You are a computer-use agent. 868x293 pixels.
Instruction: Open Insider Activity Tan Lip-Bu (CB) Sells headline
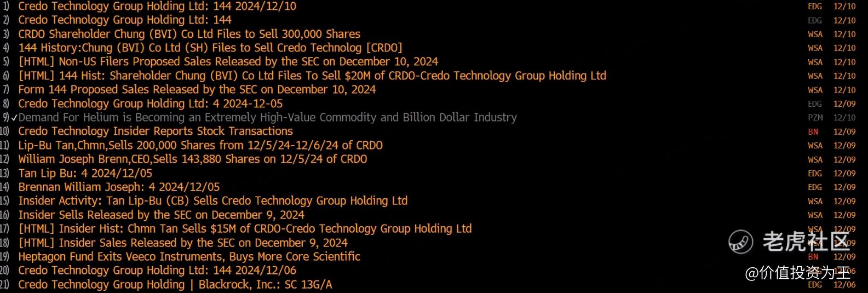point(213,200)
